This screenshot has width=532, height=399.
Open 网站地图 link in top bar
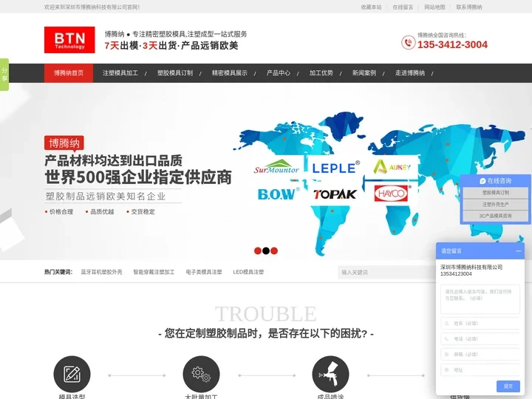click(434, 7)
